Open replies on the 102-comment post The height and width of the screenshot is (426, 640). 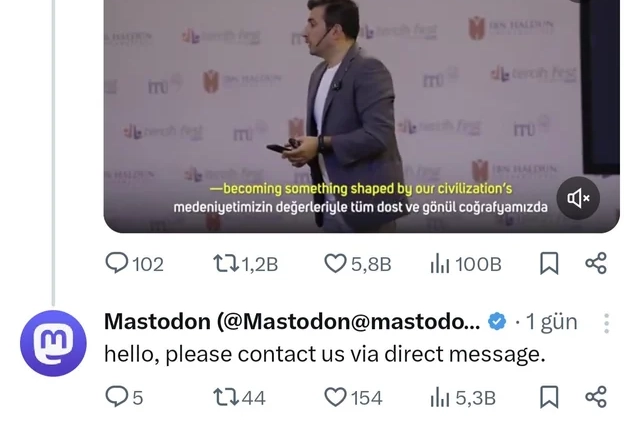pyautogui.click(x=134, y=264)
